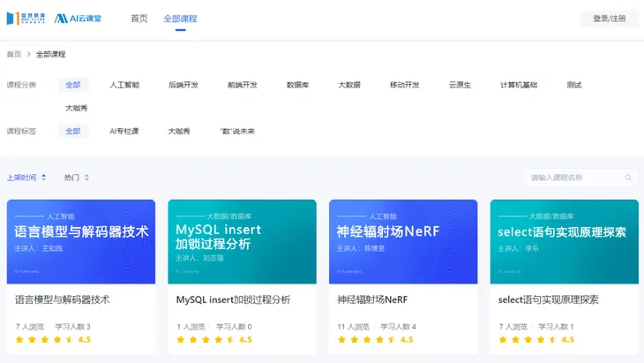Image resolution: width=644 pixels, height=363 pixels.
Task: Filter courses by 测试 category
Action: click(574, 85)
